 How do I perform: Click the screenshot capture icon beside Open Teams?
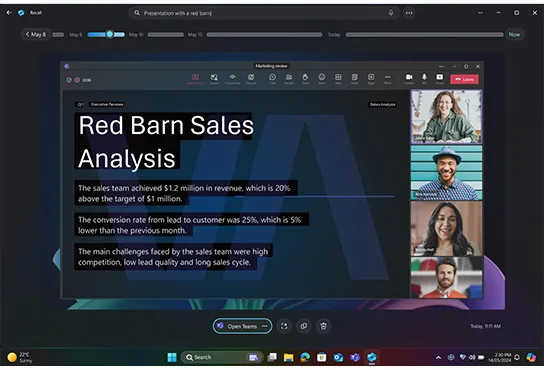pyautogui.click(x=284, y=326)
